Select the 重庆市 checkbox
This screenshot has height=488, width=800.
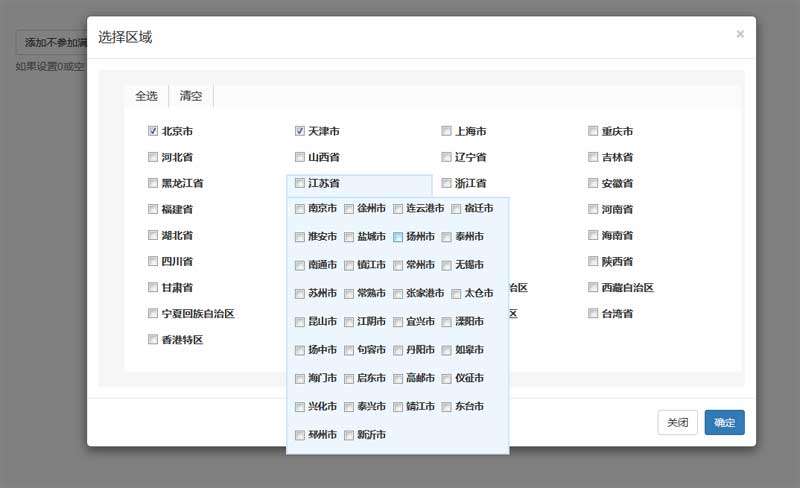[594, 131]
